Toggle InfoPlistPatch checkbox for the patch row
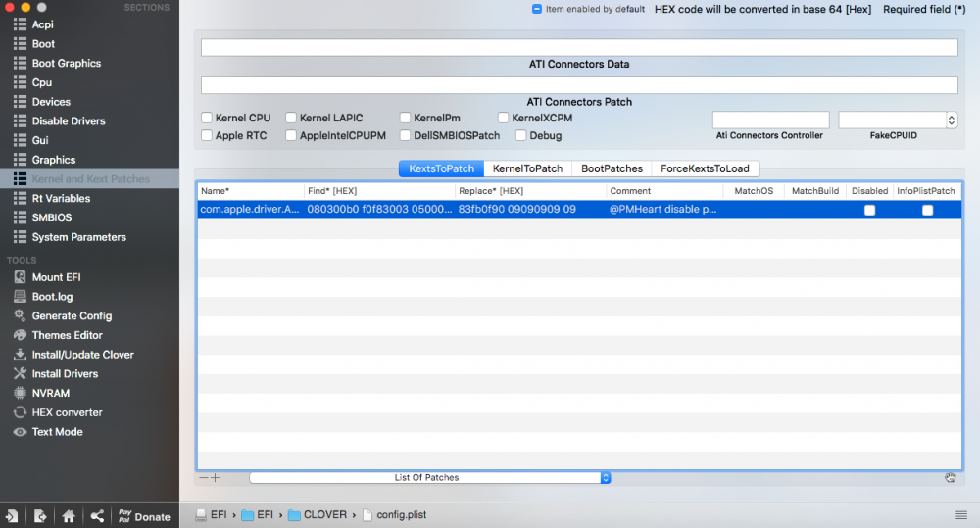 tap(927, 210)
